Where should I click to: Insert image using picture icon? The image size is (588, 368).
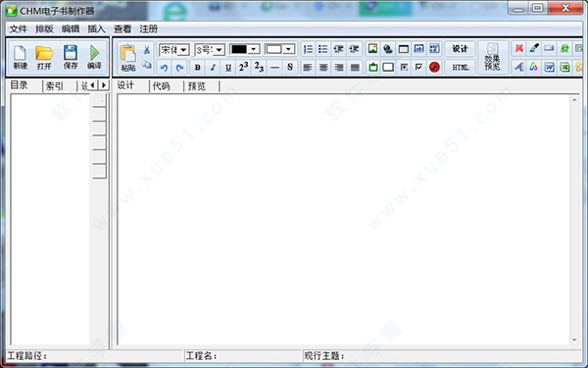[x=372, y=49]
